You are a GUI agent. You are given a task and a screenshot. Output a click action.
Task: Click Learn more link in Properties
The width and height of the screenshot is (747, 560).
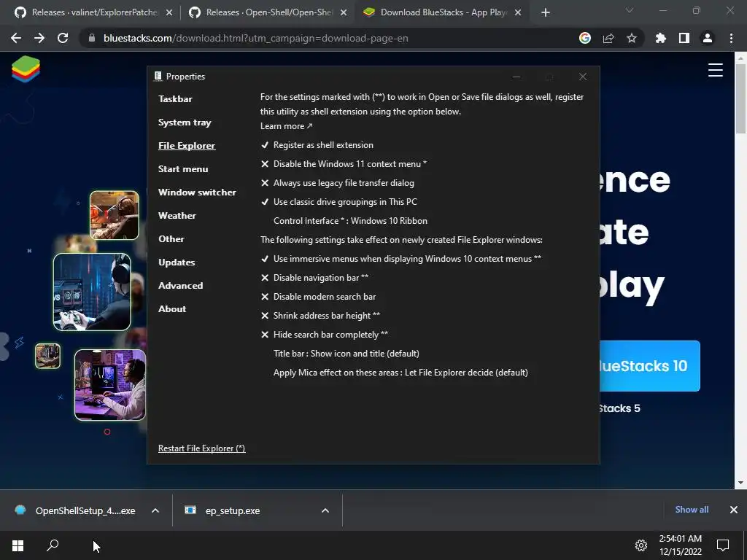click(x=286, y=126)
